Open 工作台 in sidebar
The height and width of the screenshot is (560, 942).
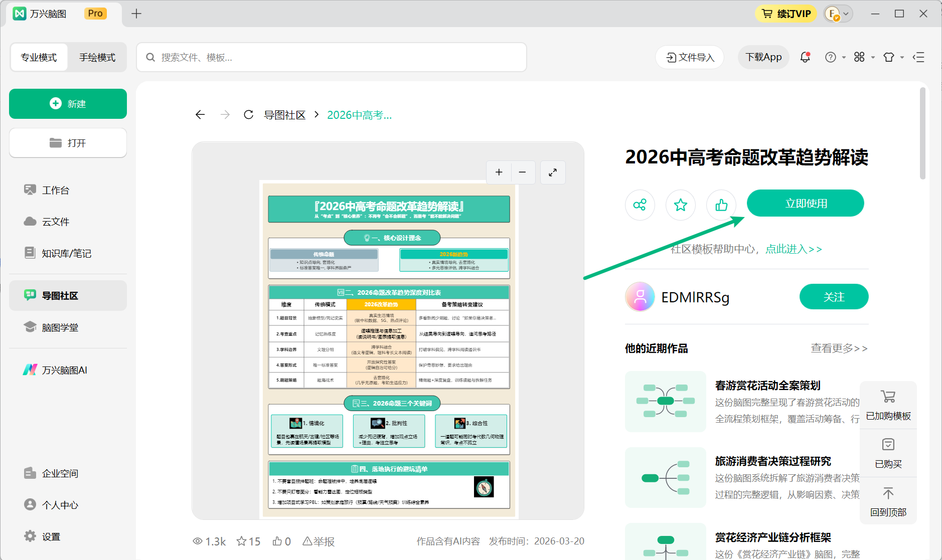(68, 190)
